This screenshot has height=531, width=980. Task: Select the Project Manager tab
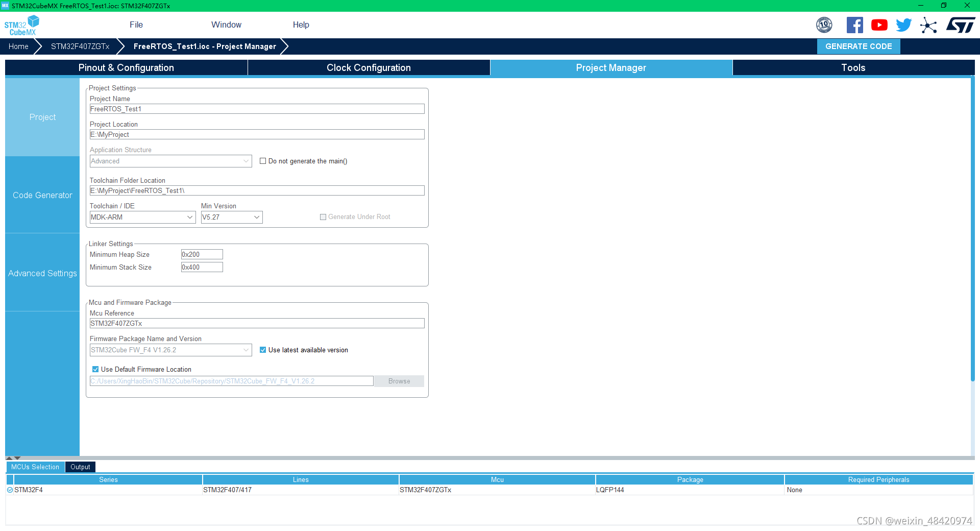click(611, 67)
